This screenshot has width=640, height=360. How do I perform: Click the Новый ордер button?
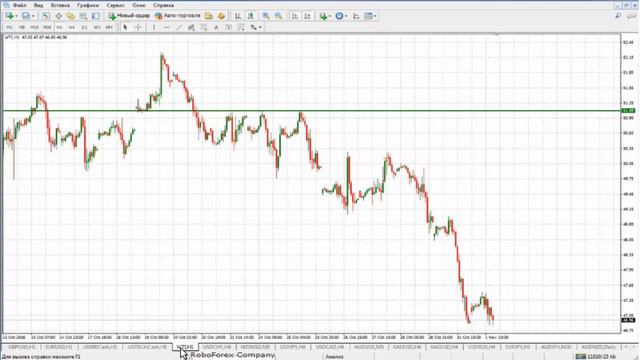pyautogui.click(x=129, y=16)
